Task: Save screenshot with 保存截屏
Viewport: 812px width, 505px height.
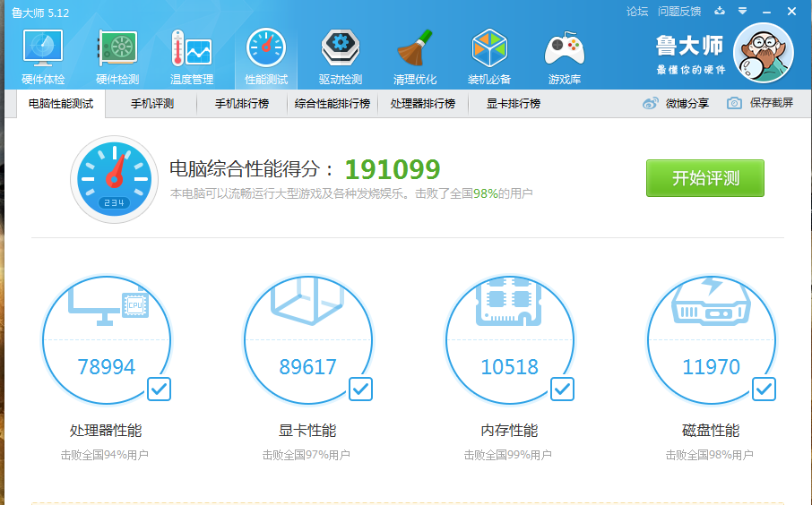Action: pos(760,104)
